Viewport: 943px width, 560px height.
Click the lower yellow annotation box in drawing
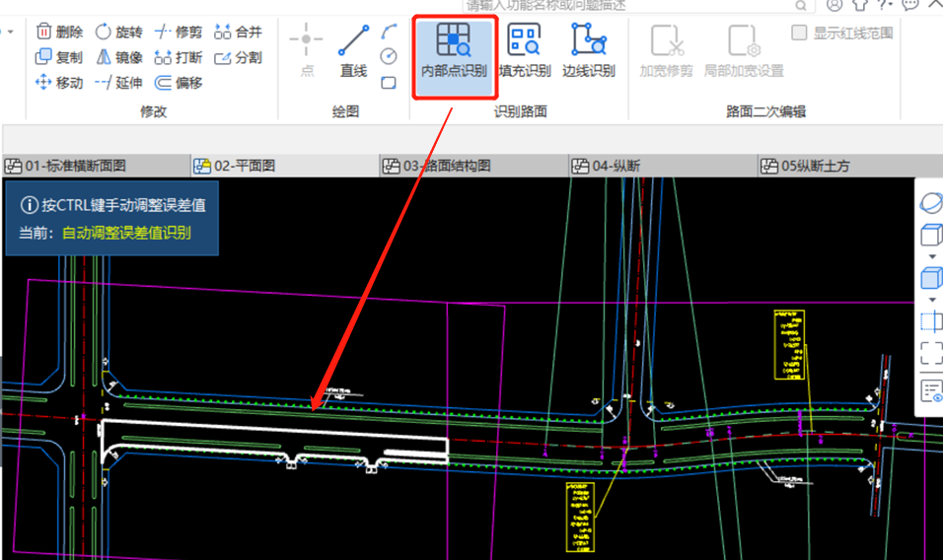click(580, 518)
